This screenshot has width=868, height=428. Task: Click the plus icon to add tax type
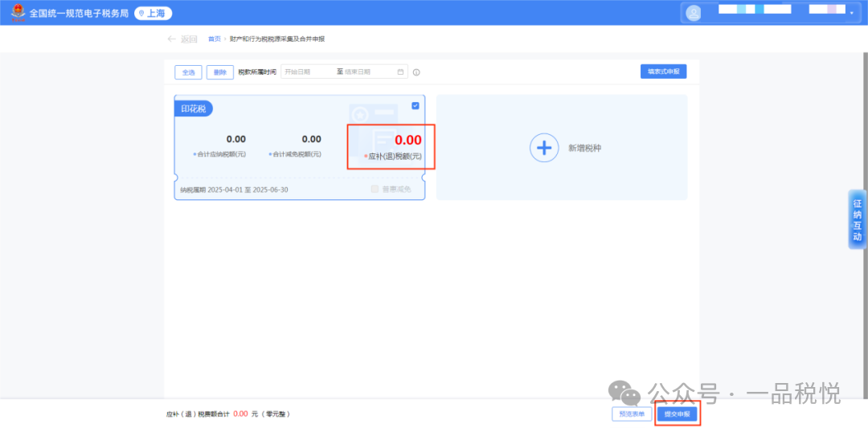point(544,148)
